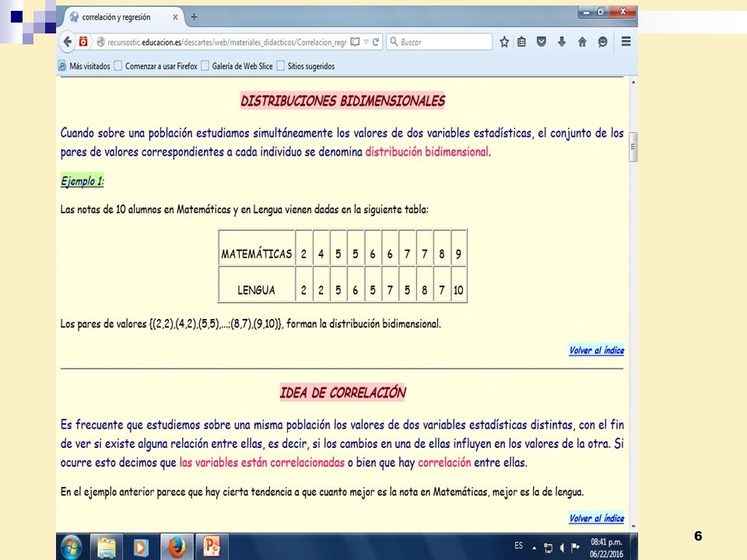Open Comenzar a usar Firefox bookmark
747x560 pixels.
156,66
